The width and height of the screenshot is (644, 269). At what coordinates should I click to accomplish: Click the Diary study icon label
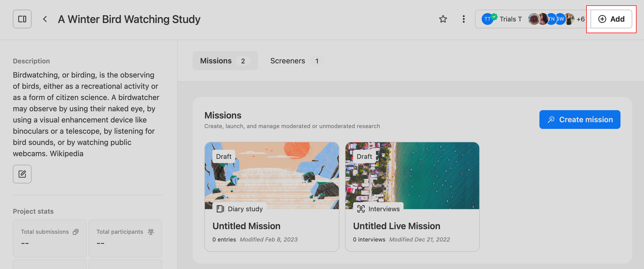pyautogui.click(x=239, y=209)
